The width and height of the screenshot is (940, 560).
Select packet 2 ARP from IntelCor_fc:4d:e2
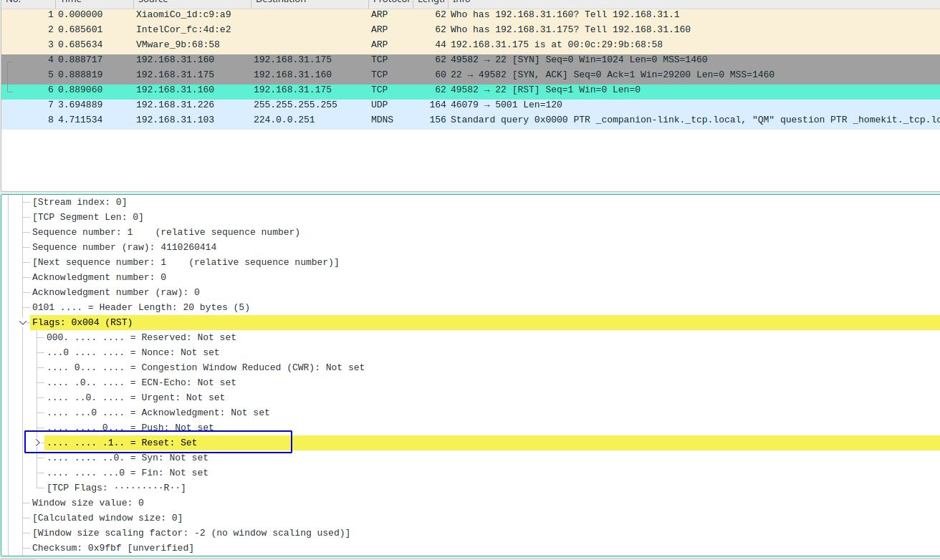pyautogui.click(x=470, y=29)
